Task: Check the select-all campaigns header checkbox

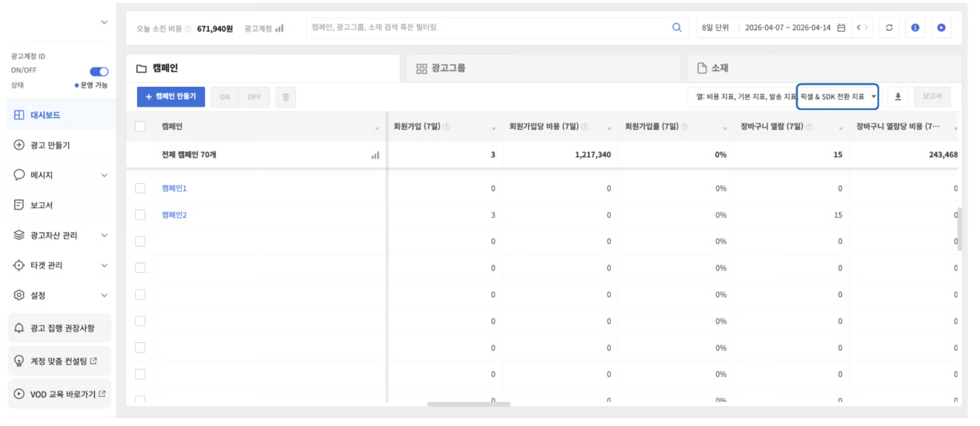Action: coord(140,127)
